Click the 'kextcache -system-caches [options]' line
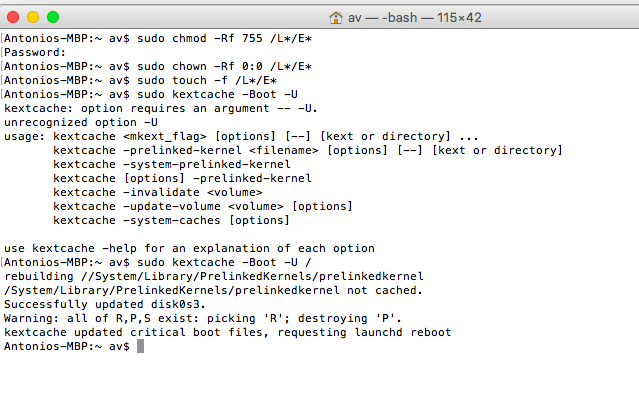 tap(171, 220)
